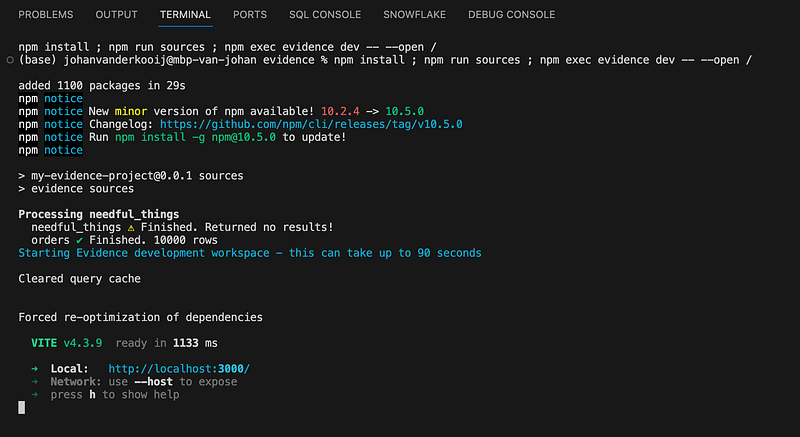The height and width of the screenshot is (437, 800).
Task: Click the arrow before press h
Action: [x=35, y=395]
